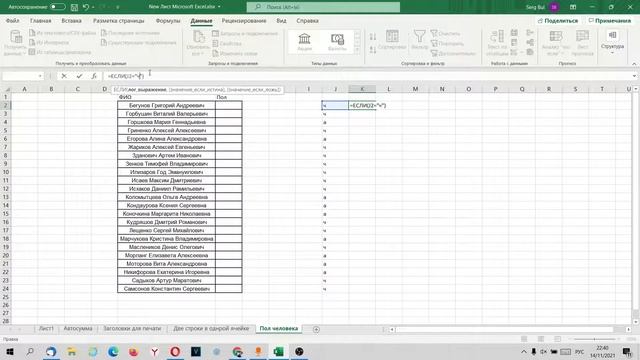Screen dimensions: 640x360
Task: Expand the formula bar arrow
Action: (x=634, y=76)
